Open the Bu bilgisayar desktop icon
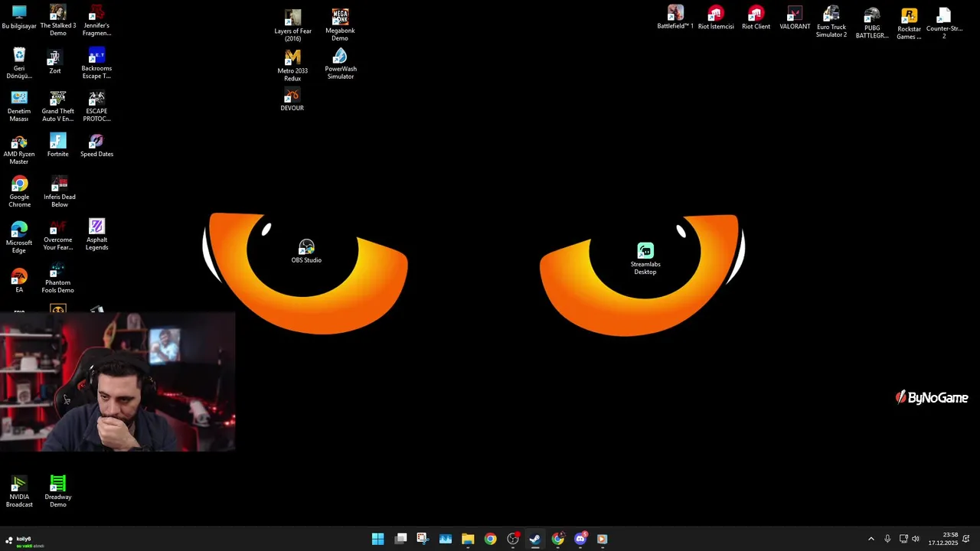This screenshot has height=551, width=980. coord(19,18)
